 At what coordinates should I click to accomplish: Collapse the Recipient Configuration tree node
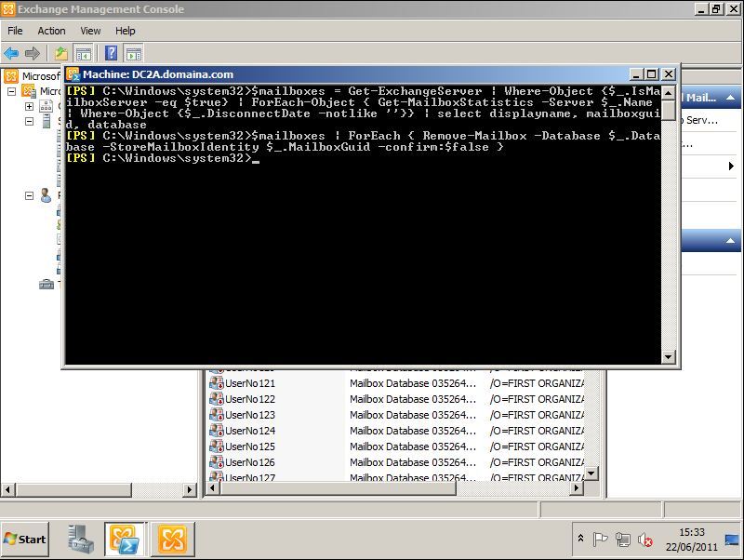pyautogui.click(x=30, y=195)
